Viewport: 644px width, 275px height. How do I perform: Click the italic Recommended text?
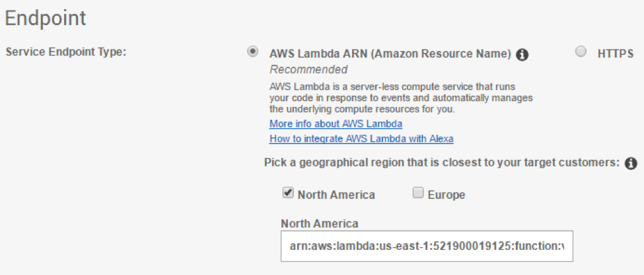(308, 69)
